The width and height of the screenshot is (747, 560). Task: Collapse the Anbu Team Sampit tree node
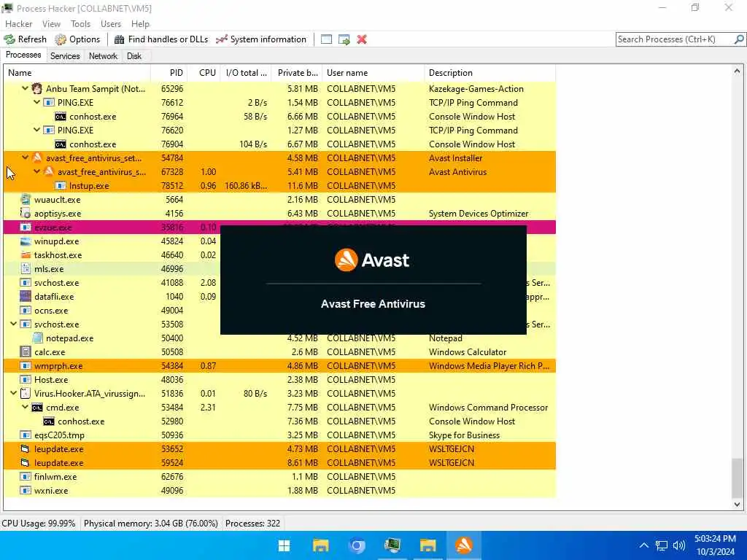(x=26, y=88)
